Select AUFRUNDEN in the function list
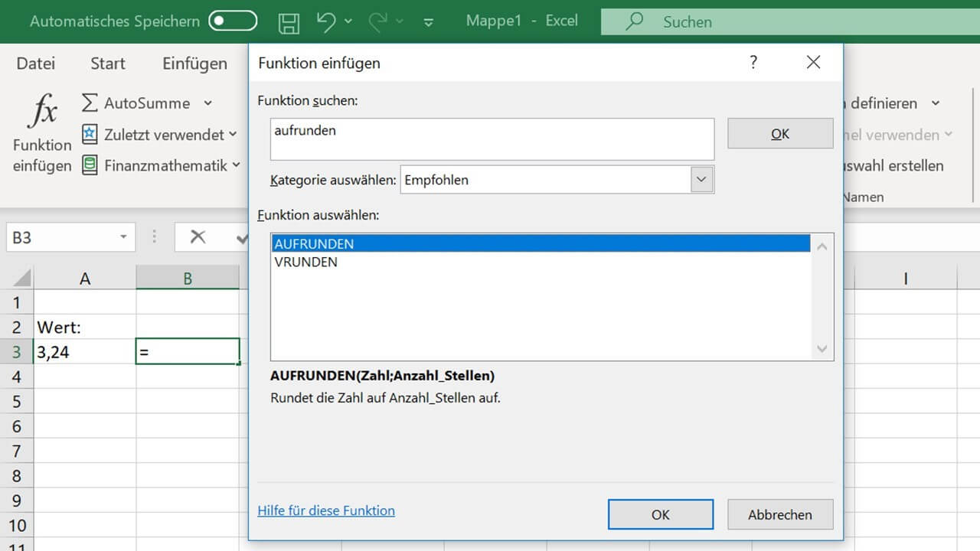 click(541, 243)
